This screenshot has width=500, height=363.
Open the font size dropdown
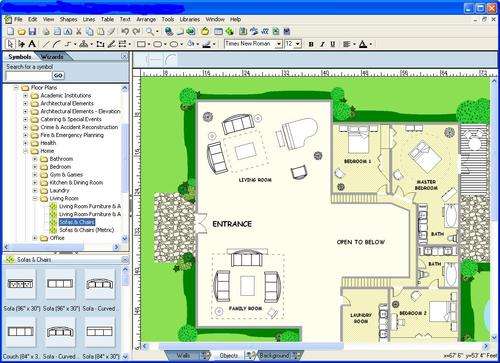[298, 44]
